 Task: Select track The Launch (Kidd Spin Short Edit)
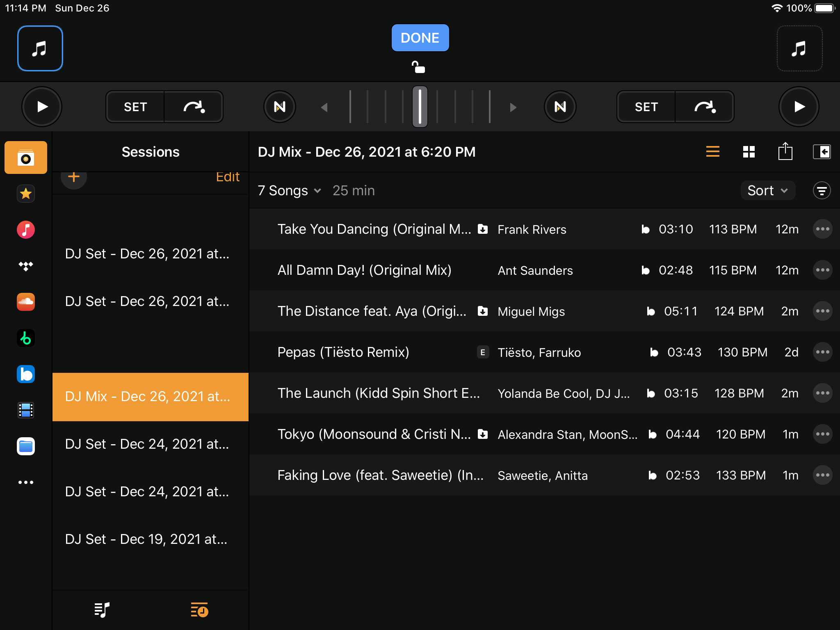[x=544, y=393]
